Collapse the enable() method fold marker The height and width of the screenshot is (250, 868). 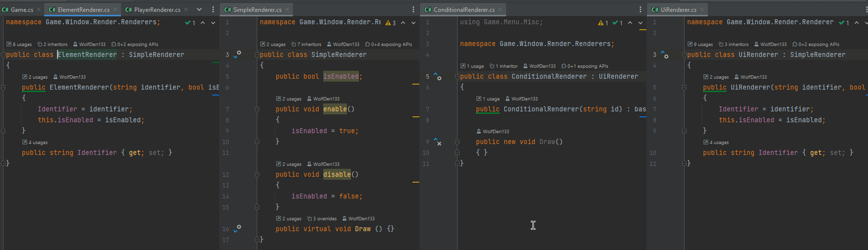click(x=257, y=109)
